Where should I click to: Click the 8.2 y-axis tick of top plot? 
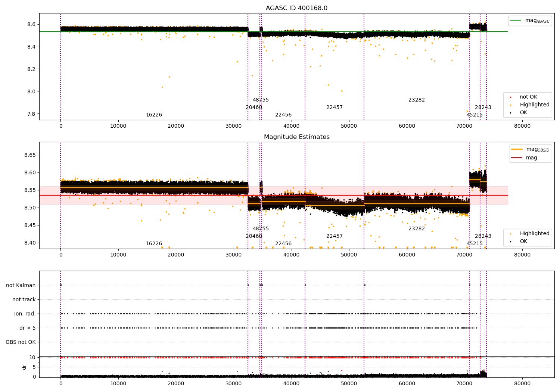tap(31, 69)
